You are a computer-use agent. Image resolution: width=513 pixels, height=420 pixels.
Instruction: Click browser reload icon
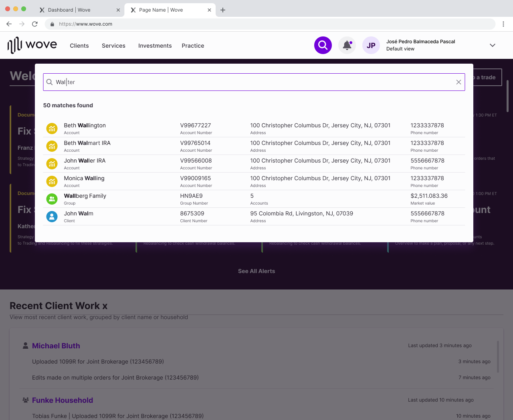35,24
